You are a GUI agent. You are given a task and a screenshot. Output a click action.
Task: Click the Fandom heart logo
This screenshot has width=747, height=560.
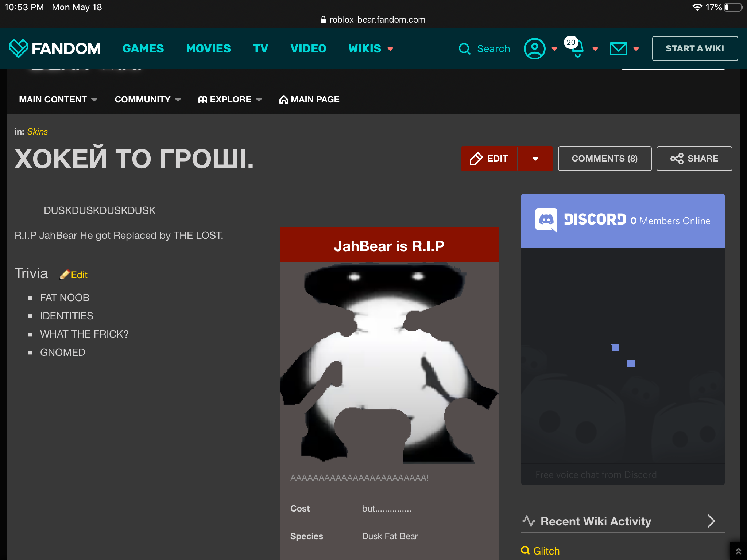(18, 48)
